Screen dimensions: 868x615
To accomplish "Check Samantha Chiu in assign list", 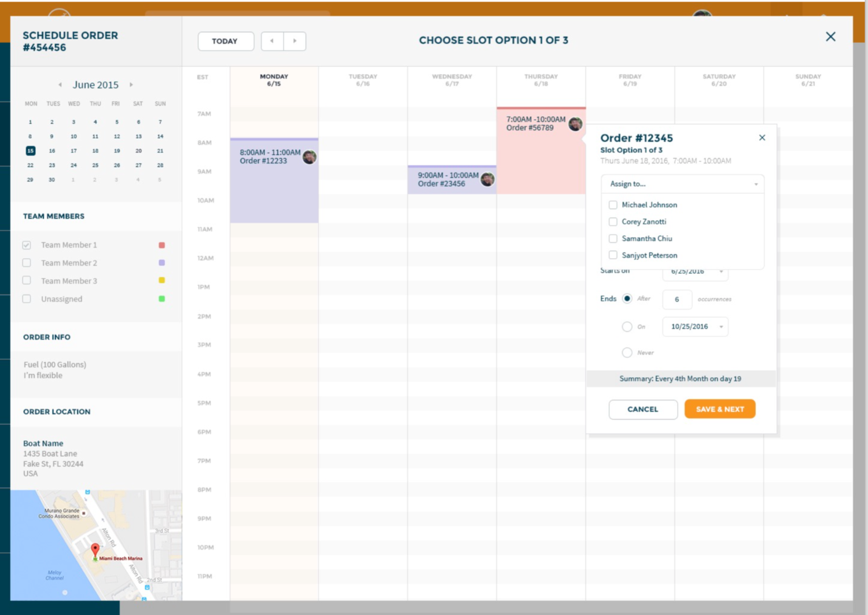I will coord(613,238).
